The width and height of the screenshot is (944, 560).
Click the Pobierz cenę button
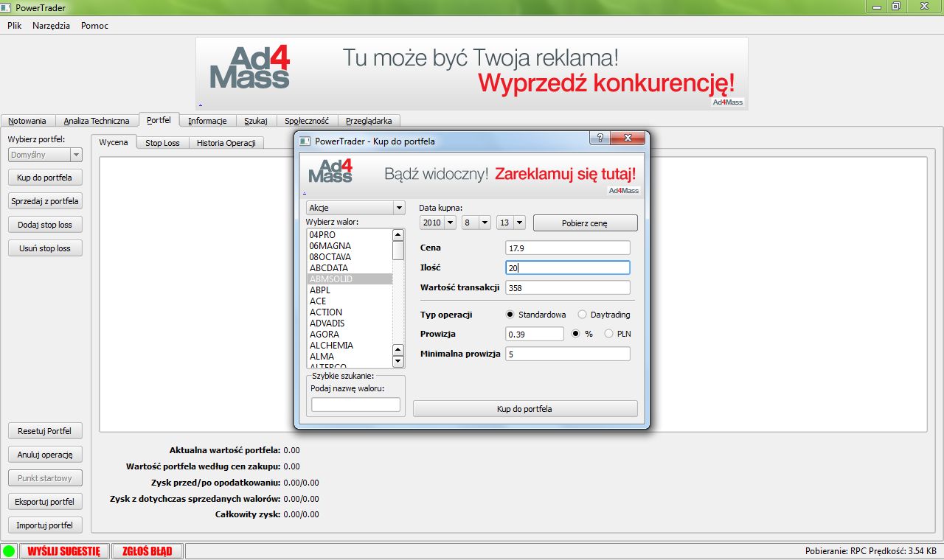pos(585,223)
